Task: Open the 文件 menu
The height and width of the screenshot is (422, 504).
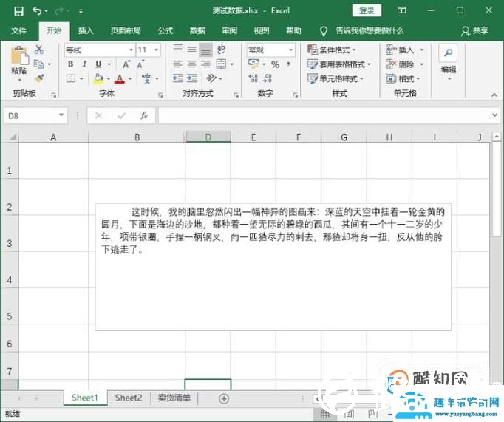Action: tap(18, 30)
